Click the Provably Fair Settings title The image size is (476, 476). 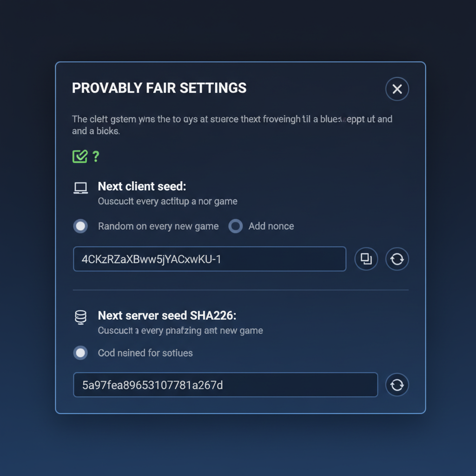[159, 88]
